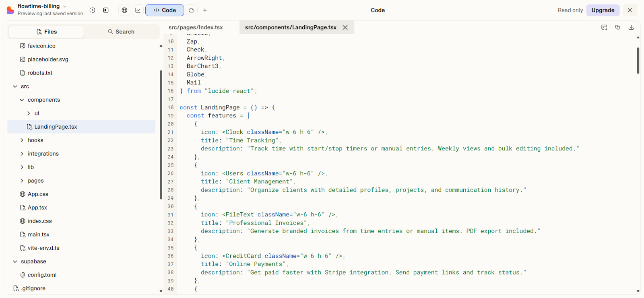Open the preview globe icon

pyautogui.click(x=124, y=10)
